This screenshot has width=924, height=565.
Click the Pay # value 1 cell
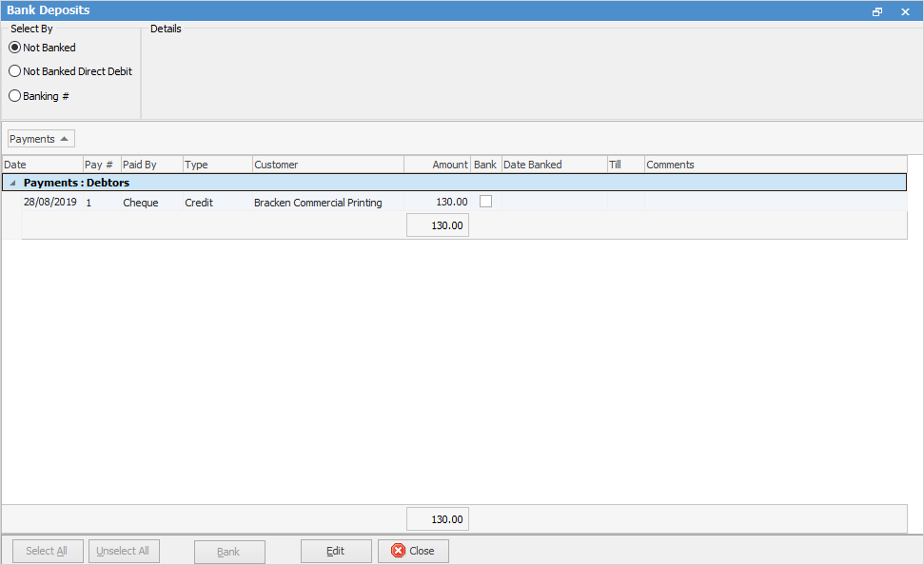coord(102,202)
